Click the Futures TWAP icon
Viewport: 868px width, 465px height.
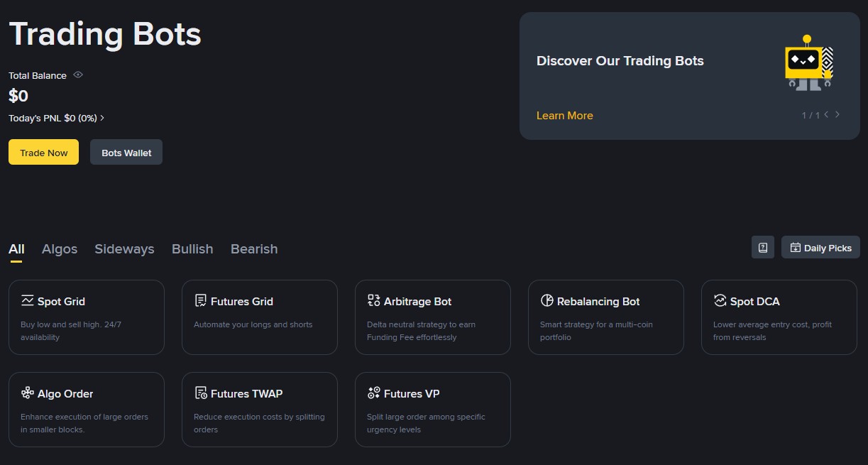pyautogui.click(x=201, y=393)
